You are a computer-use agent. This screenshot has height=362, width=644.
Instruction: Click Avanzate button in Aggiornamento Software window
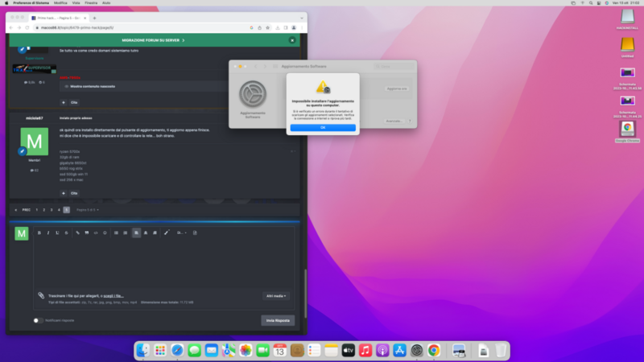[x=394, y=121]
